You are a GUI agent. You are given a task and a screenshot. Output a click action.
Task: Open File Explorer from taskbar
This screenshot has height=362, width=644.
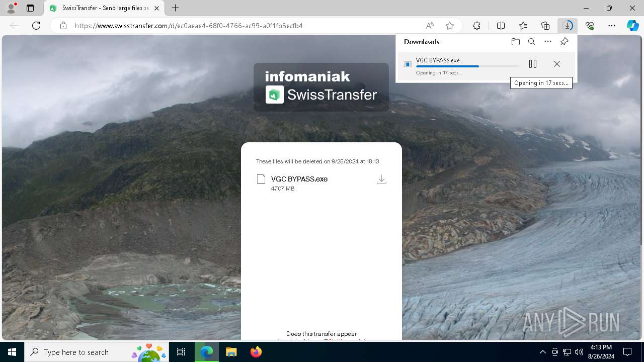pos(231,352)
